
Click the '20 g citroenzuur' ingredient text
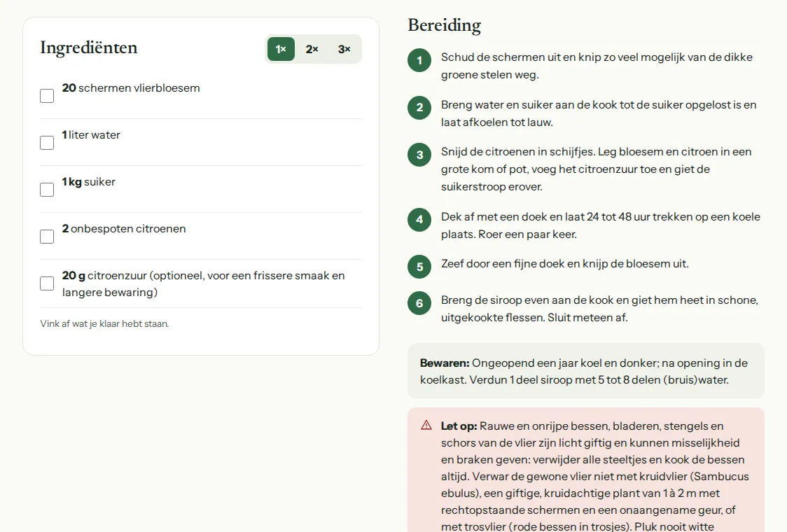coord(203,283)
